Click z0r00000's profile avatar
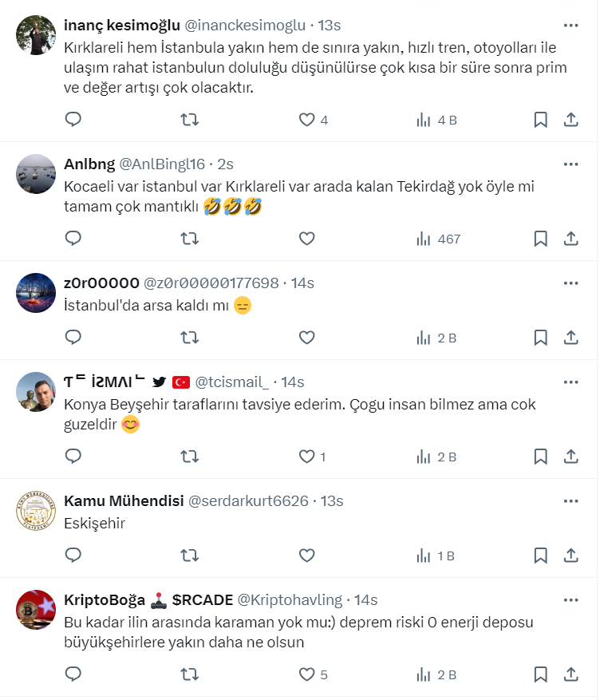This screenshot has height=700, width=600. (36, 293)
